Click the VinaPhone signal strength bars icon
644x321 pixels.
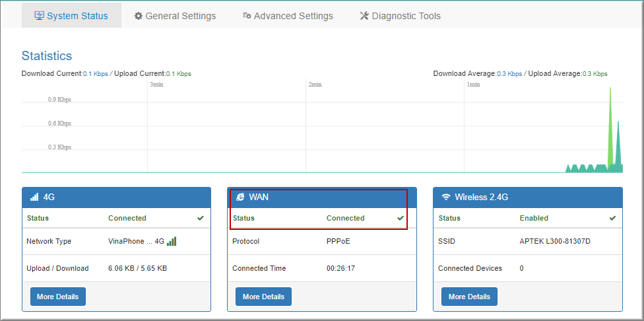click(x=172, y=242)
